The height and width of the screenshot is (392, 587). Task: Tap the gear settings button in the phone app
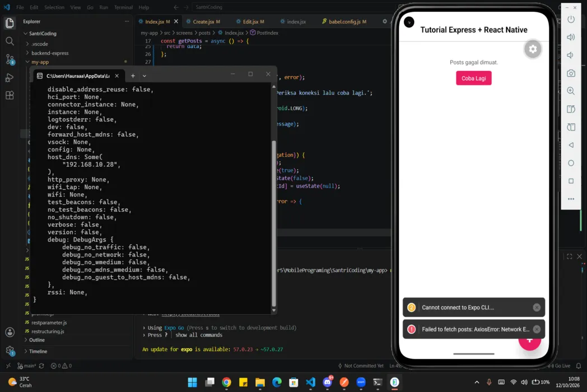point(533,49)
